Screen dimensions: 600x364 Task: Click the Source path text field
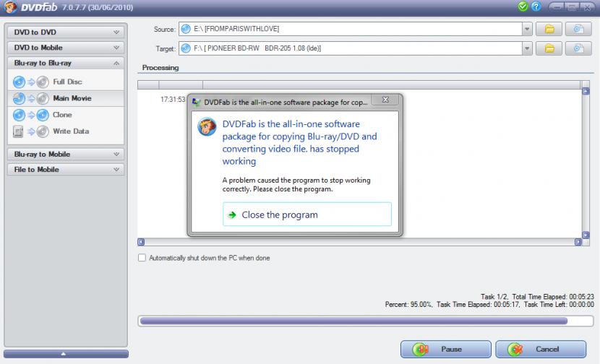pos(351,29)
